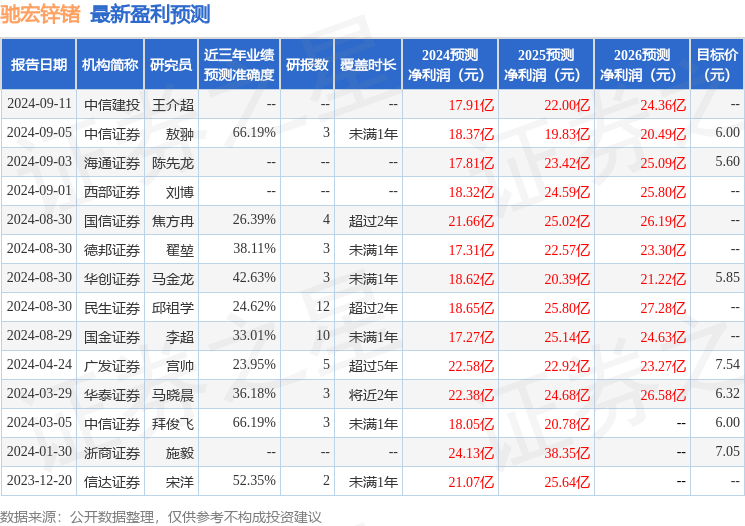Click target price 5.85
Viewport: 745px width, 526px height.
727,277
